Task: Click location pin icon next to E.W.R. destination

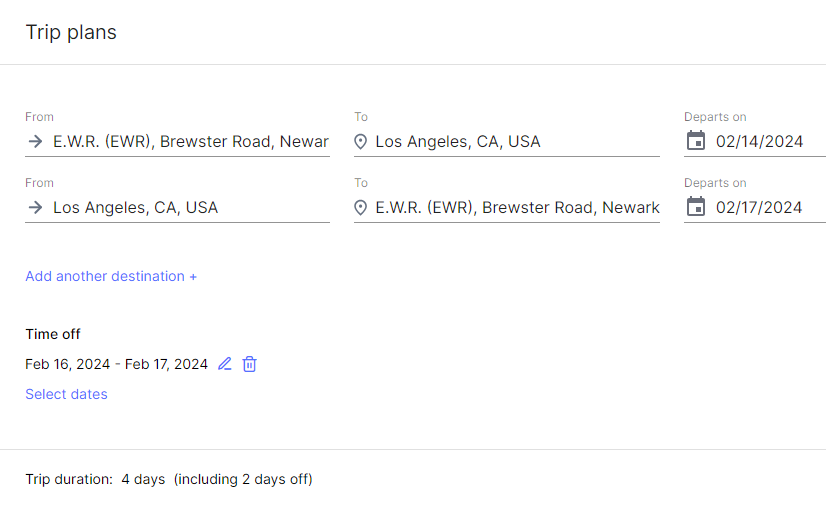Action: coord(360,207)
